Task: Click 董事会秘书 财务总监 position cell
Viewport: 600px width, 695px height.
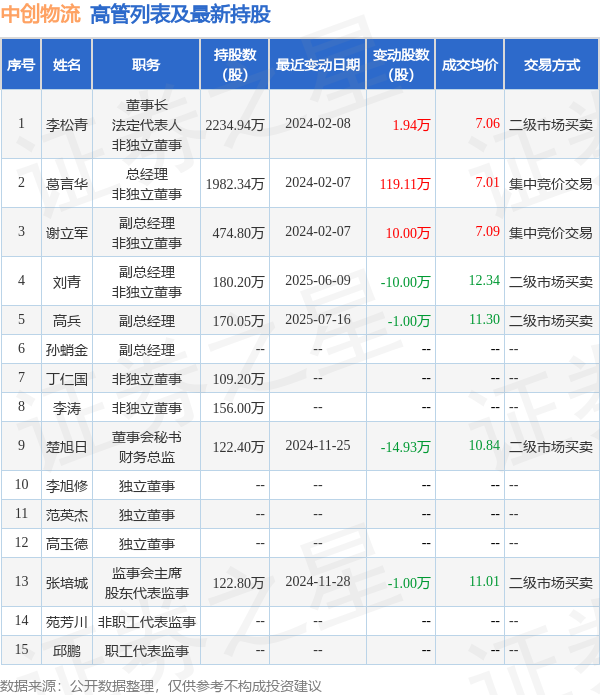Action: (146, 447)
